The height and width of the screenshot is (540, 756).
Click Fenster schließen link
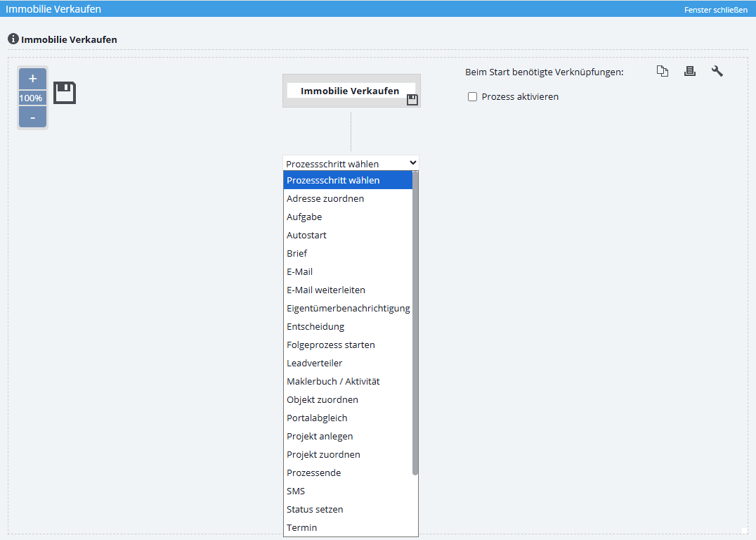coord(715,10)
